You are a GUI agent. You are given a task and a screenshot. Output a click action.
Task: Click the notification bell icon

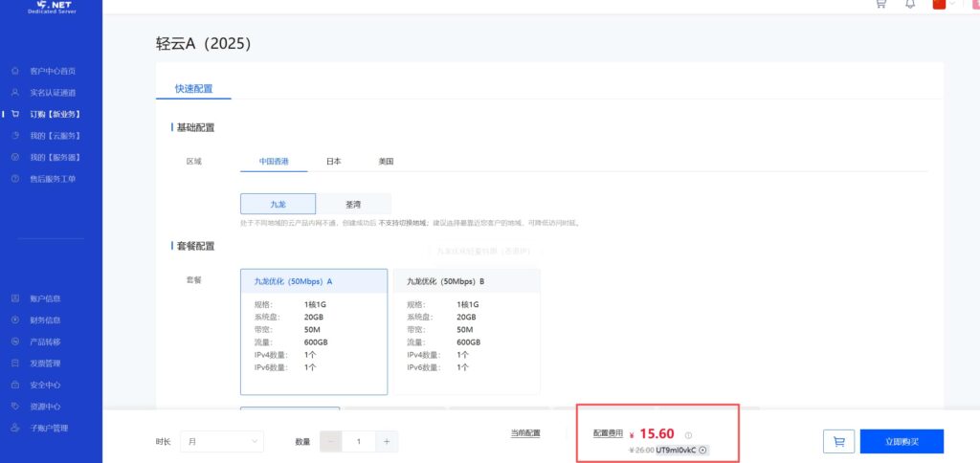coord(909,5)
